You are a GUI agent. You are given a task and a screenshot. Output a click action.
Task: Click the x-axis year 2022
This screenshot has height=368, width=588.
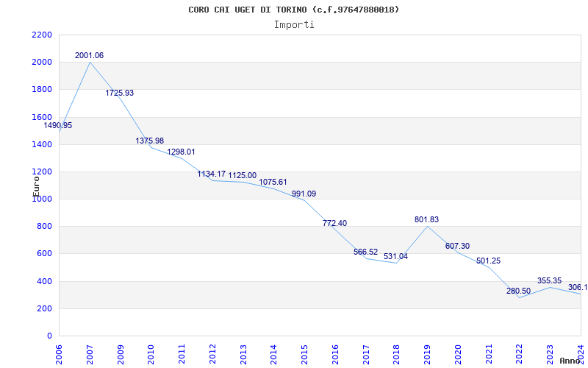(x=519, y=355)
